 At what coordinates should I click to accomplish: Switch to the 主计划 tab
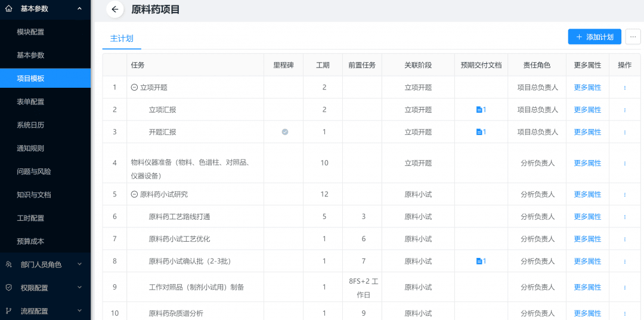point(122,39)
